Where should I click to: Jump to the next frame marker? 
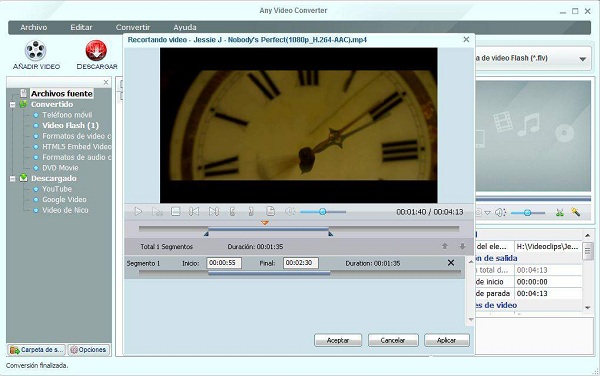[x=214, y=212]
